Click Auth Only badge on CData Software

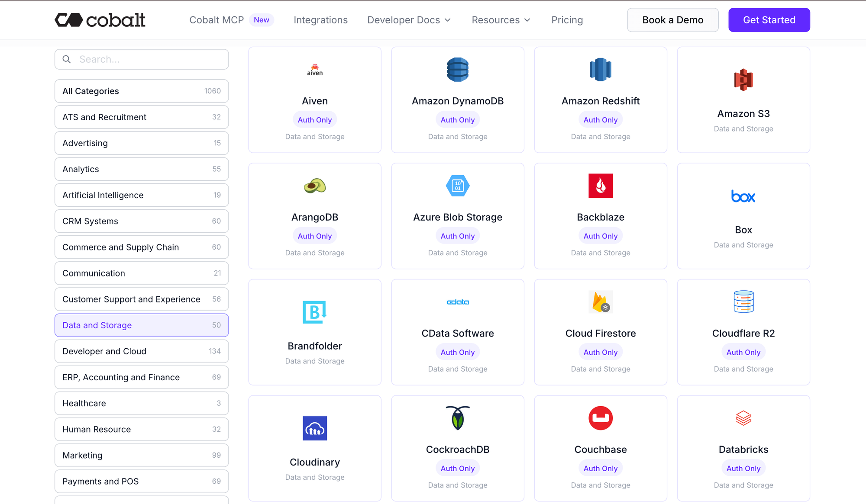(458, 352)
